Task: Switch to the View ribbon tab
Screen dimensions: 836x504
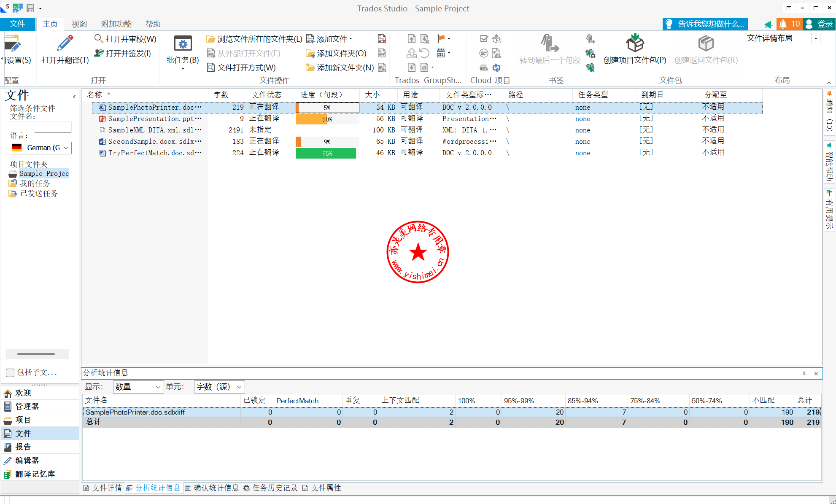Action: (x=79, y=24)
